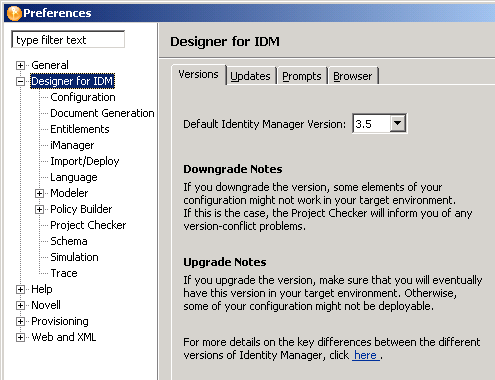
Task: Select Language preferences page
Action: 74,177
